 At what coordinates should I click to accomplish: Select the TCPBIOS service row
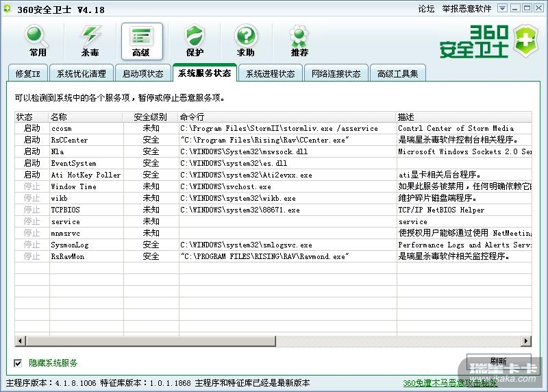tap(273, 210)
